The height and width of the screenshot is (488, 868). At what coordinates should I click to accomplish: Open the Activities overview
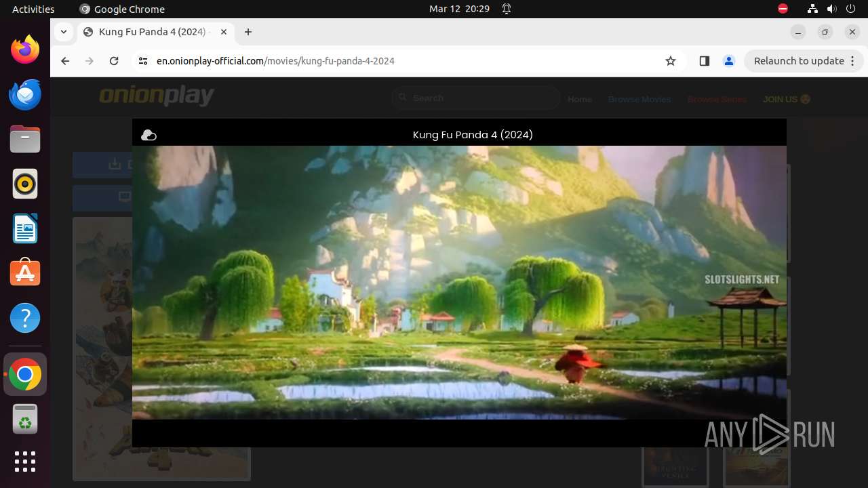[x=33, y=9]
